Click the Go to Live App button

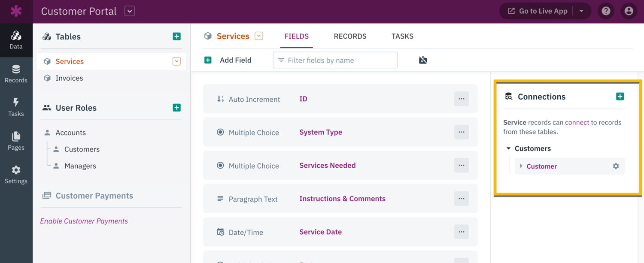(x=538, y=11)
